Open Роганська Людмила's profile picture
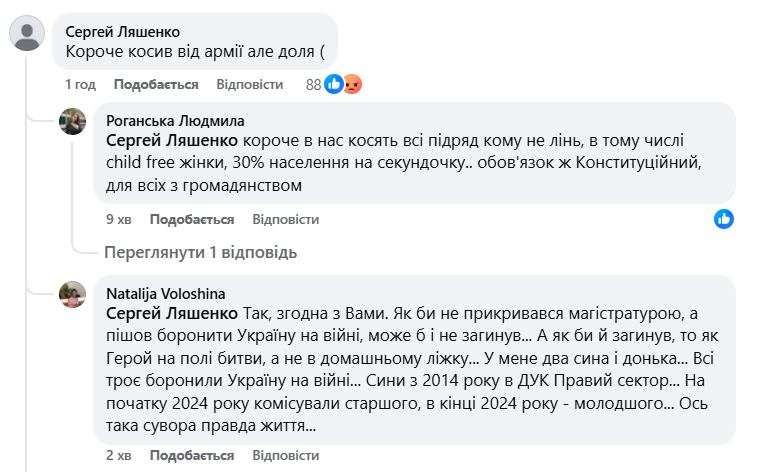Viewport: 759px width, 472px height. pyautogui.click(x=73, y=121)
